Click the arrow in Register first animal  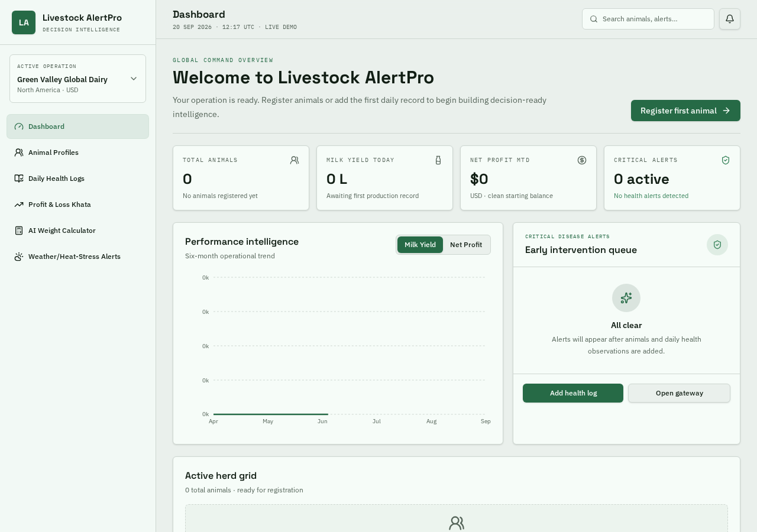coord(726,111)
